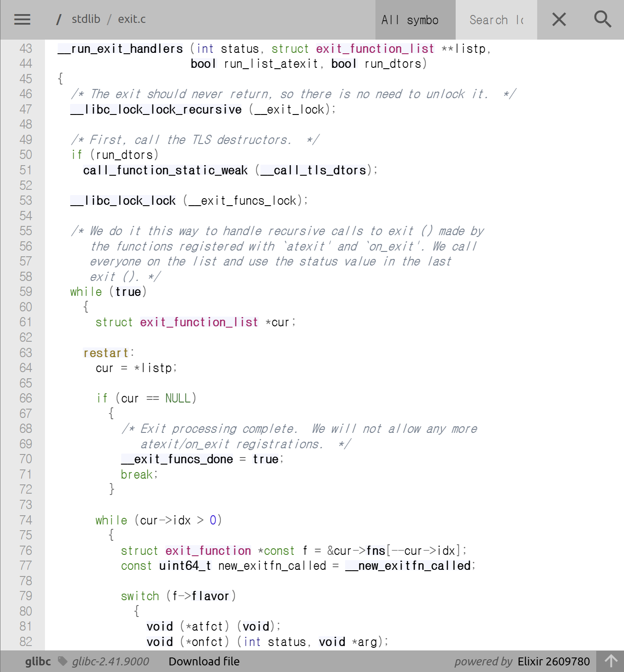This screenshot has height=672, width=624.
Task: Focus the Search identifier input field
Action: [x=496, y=20]
